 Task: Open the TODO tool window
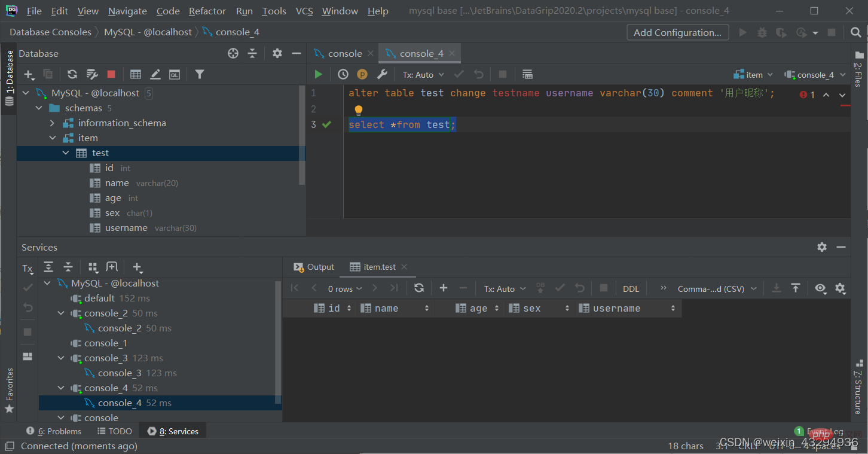pyautogui.click(x=114, y=431)
